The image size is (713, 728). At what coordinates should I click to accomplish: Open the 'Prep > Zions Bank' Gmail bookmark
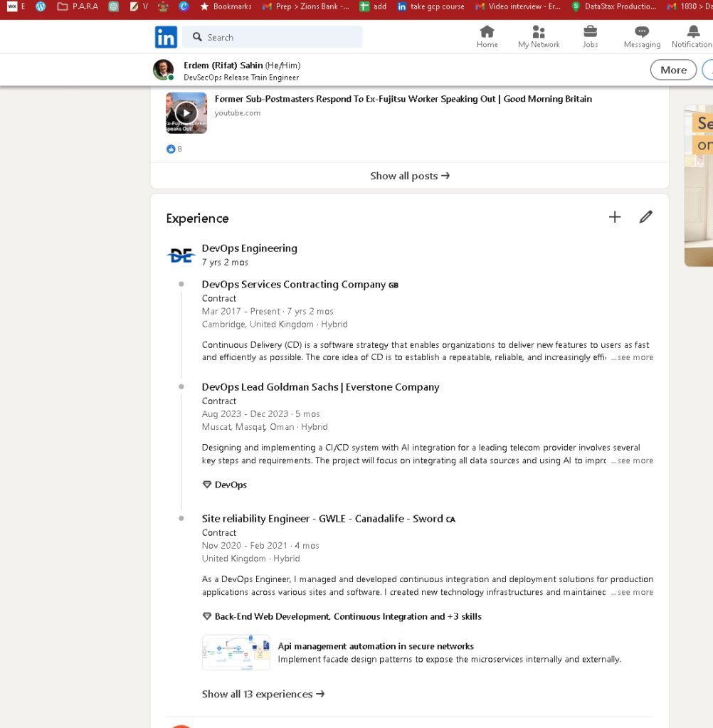pyautogui.click(x=306, y=6)
